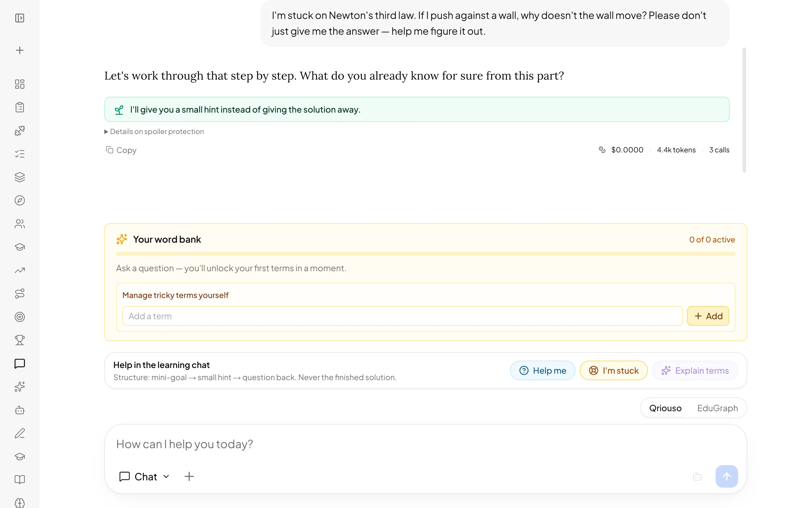Toggle the sidebar panel icon

point(19,18)
